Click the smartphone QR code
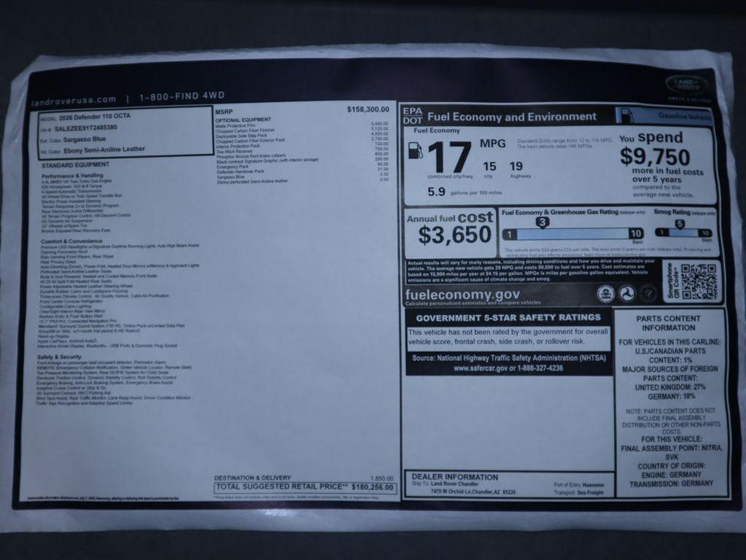The width and height of the screenshot is (746, 560). (699, 281)
